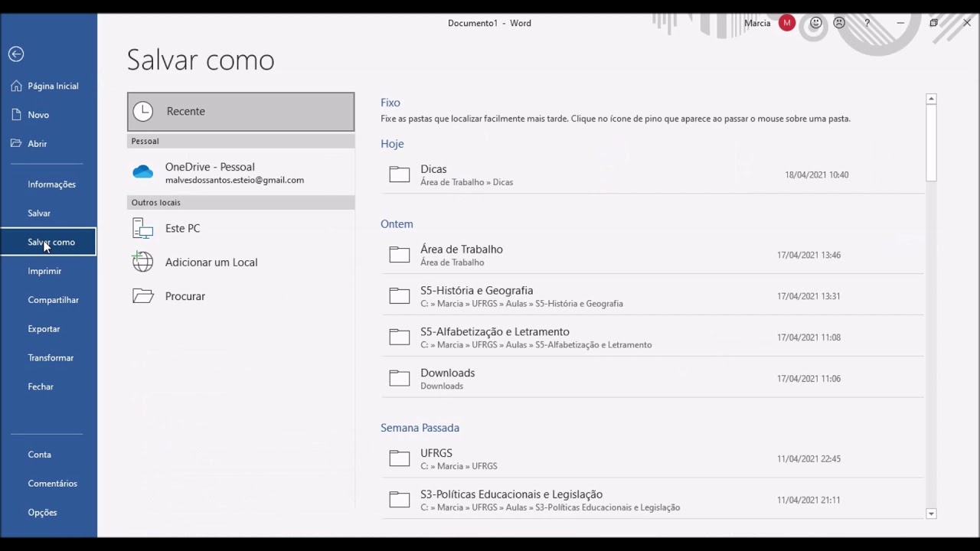The image size is (980, 551).
Task: Click the Abrir folder icon
Action: tap(16, 143)
